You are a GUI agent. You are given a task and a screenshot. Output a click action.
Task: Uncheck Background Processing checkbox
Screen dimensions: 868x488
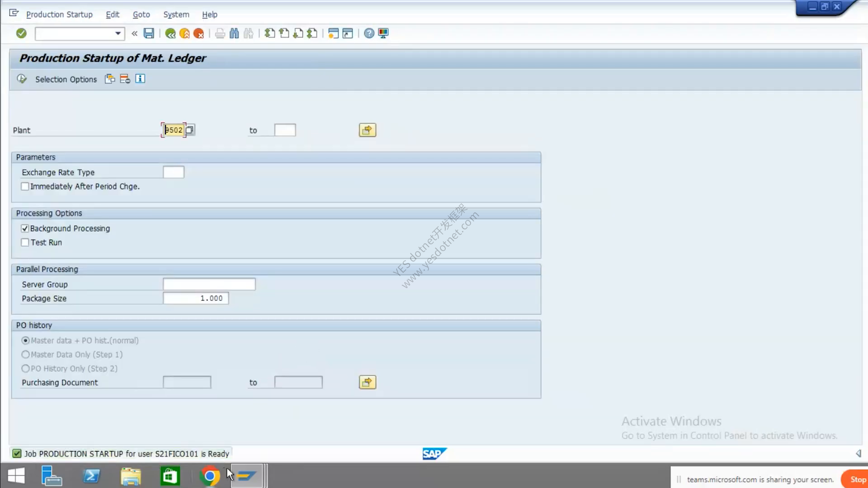click(25, 229)
